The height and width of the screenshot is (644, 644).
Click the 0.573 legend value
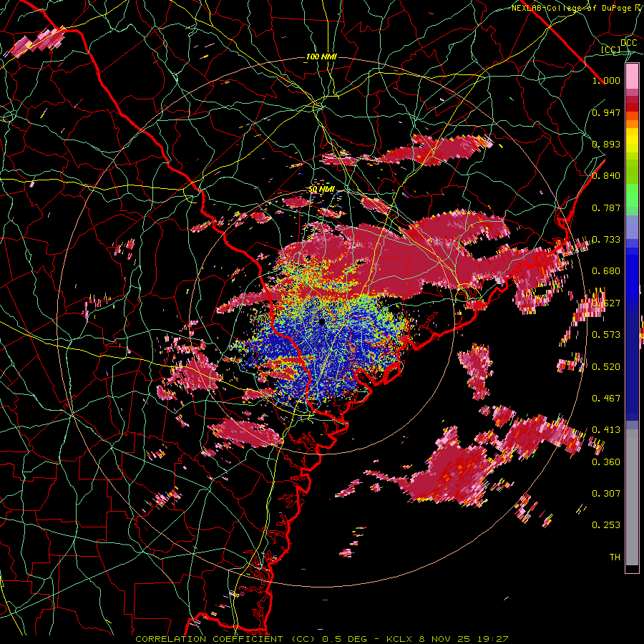tap(606, 335)
